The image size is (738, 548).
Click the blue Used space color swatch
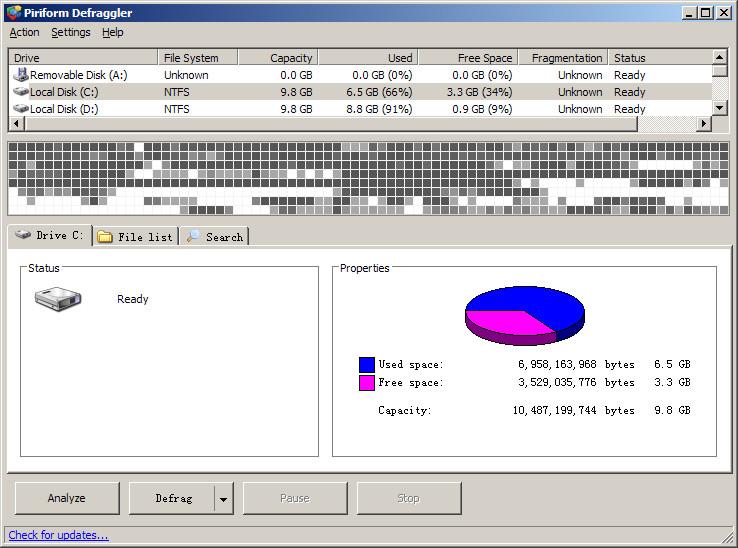pos(367,365)
